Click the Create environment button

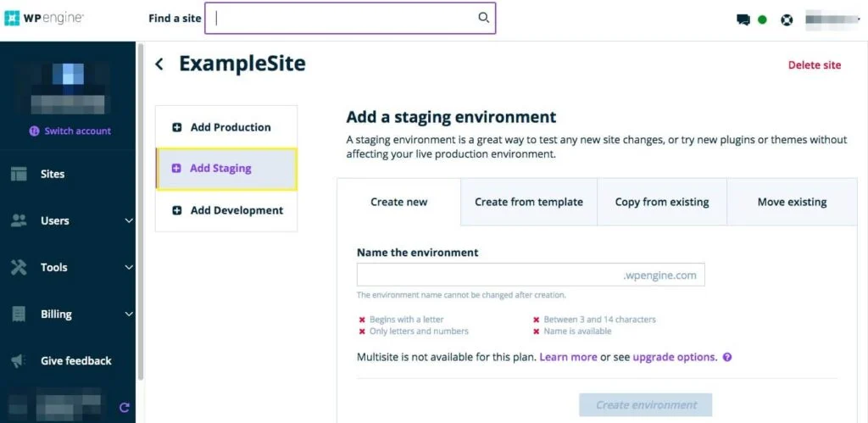tap(645, 404)
